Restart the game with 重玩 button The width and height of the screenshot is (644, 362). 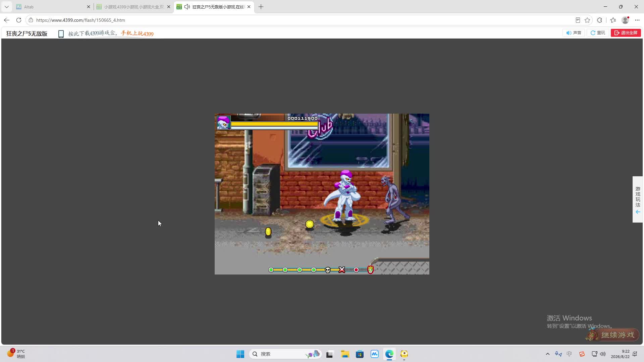598,33
